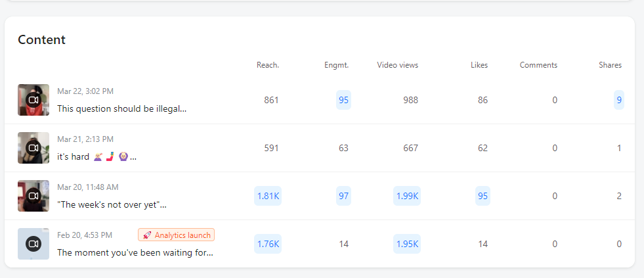
Task: Click highlighted 97 engagement value
Action: [x=343, y=196]
